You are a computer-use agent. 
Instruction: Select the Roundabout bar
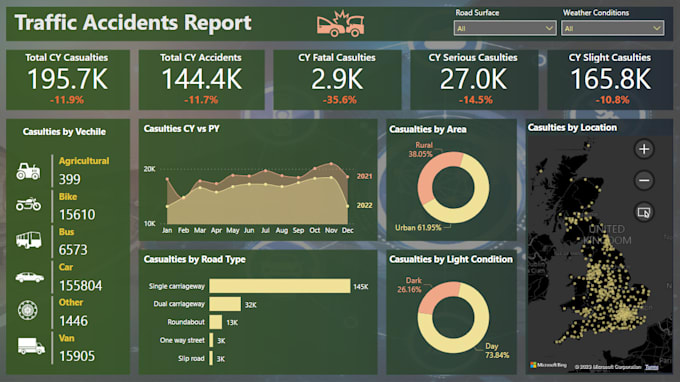point(216,322)
